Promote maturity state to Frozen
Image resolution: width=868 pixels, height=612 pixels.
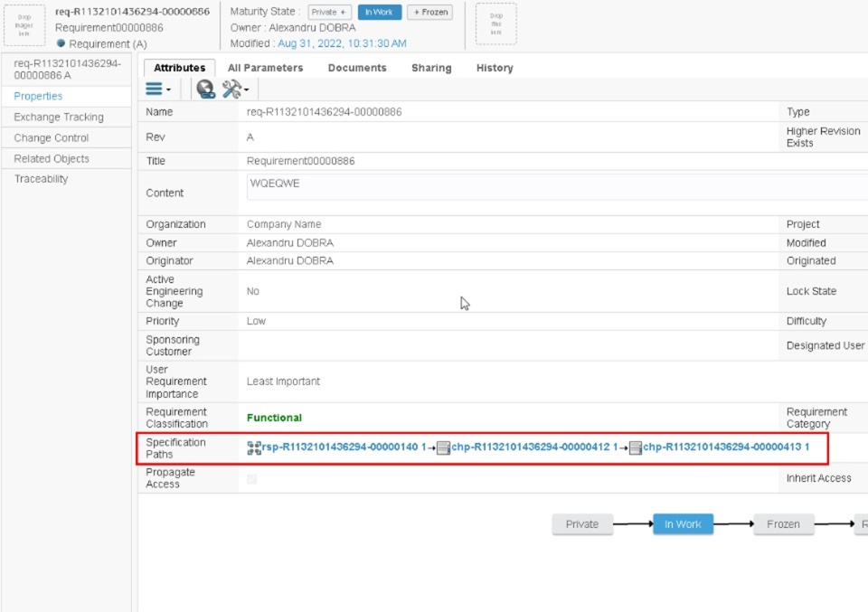click(x=429, y=13)
